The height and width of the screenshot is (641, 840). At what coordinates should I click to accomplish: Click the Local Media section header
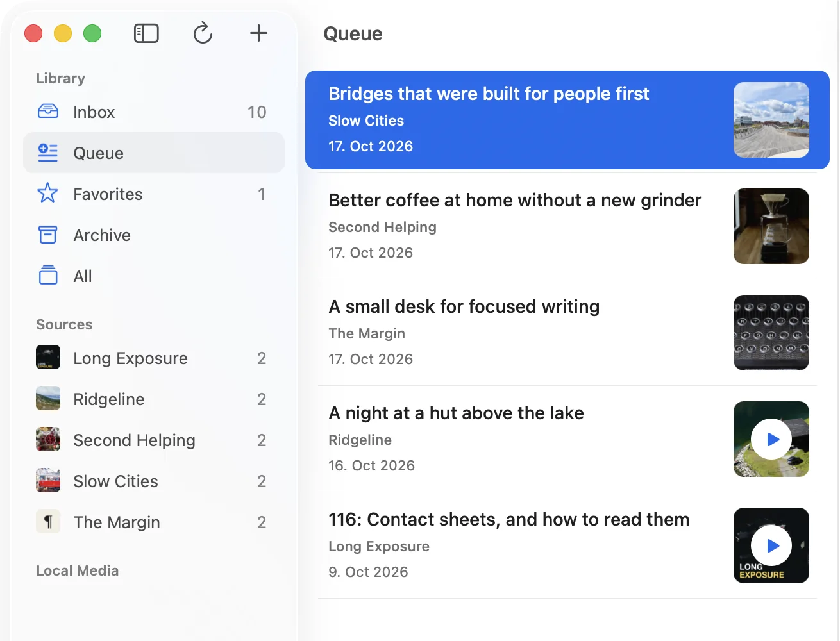[x=78, y=570]
